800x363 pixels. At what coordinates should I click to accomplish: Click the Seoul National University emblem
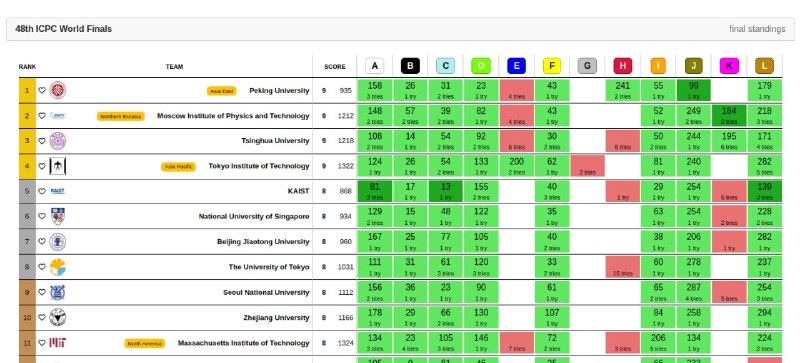click(x=58, y=293)
